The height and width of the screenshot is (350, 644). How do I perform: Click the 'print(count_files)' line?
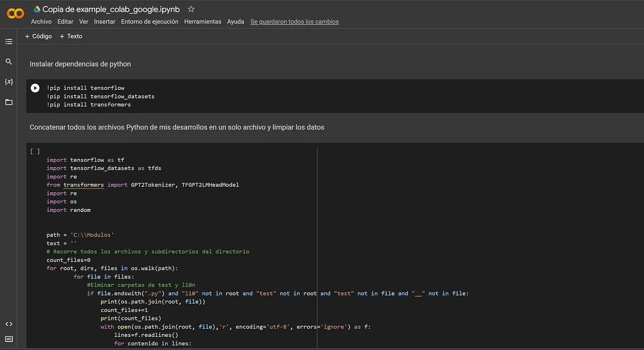point(131,318)
